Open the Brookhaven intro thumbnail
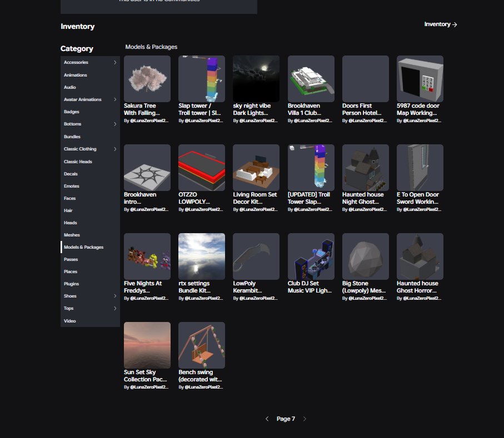The height and width of the screenshot is (438, 504). pos(147,168)
